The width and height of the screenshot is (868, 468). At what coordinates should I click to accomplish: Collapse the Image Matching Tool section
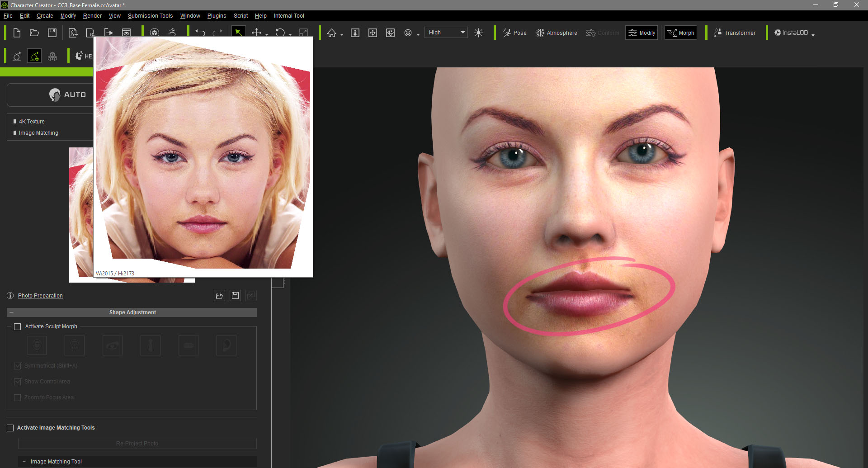(x=24, y=461)
